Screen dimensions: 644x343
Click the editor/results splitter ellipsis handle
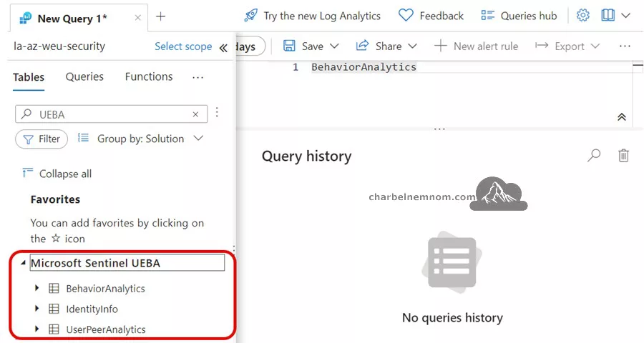(439, 129)
